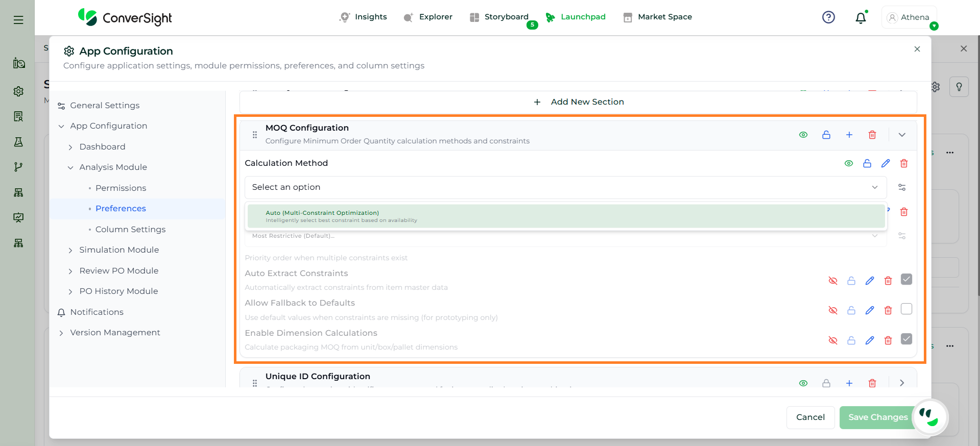
Task: Delete the Allow Fallback to Defaults field
Action: click(x=888, y=310)
